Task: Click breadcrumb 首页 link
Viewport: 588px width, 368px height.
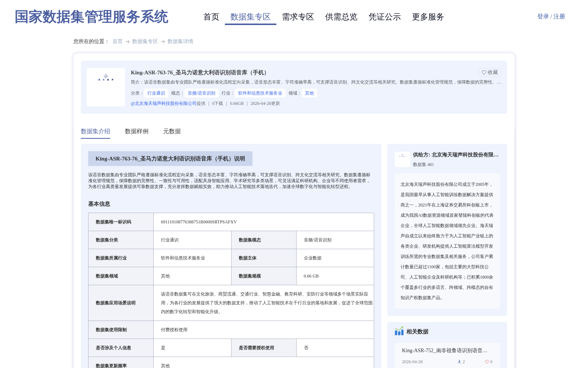Action: [118, 42]
